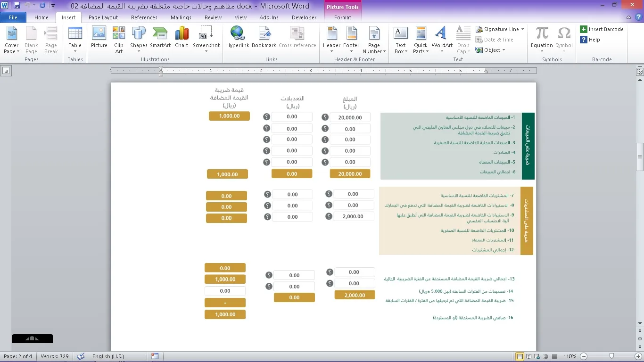Screen dimensions: 644x362
Task: Click the macro recording icon in status bar
Action: tap(155, 356)
